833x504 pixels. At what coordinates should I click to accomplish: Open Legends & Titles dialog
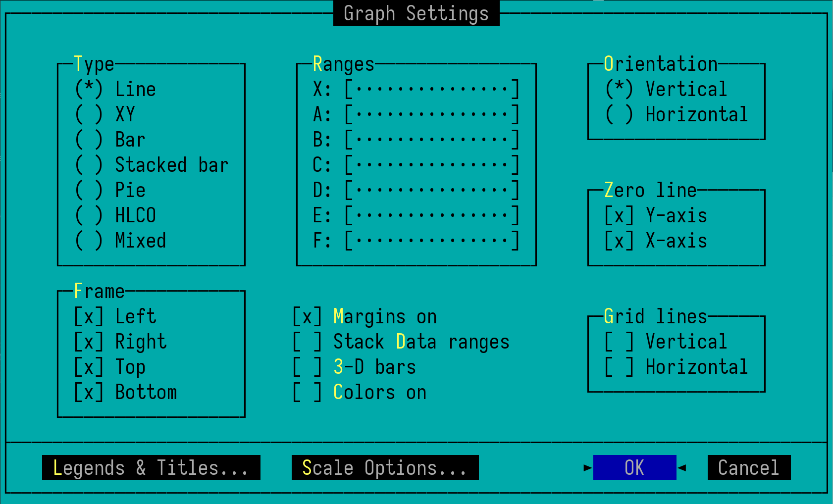click(x=151, y=467)
